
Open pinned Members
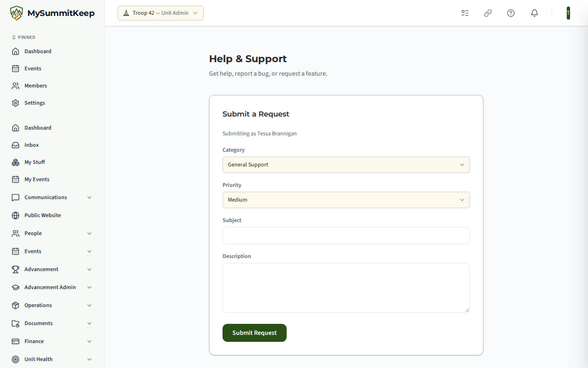click(x=52, y=86)
